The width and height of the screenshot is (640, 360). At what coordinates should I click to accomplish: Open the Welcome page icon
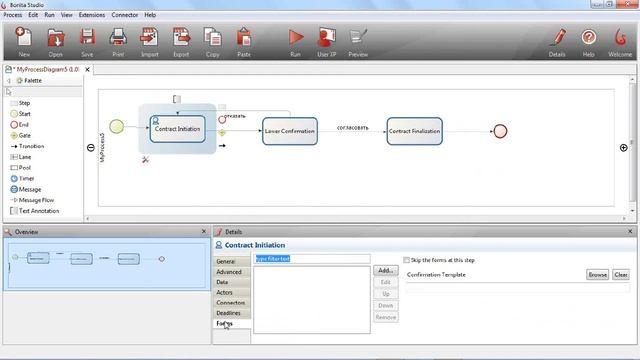click(620, 41)
